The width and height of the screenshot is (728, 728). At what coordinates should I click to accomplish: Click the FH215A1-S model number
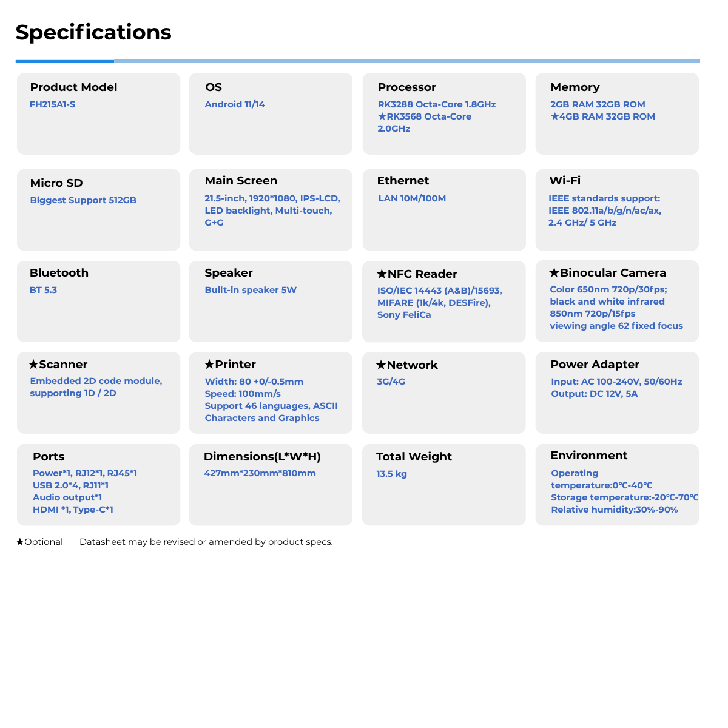click(53, 104)
